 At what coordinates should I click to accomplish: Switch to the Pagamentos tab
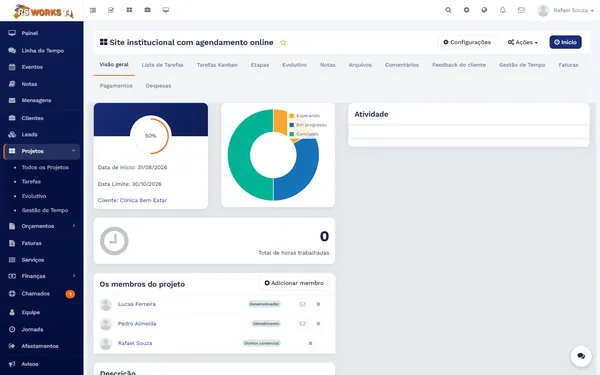point(116,86)
